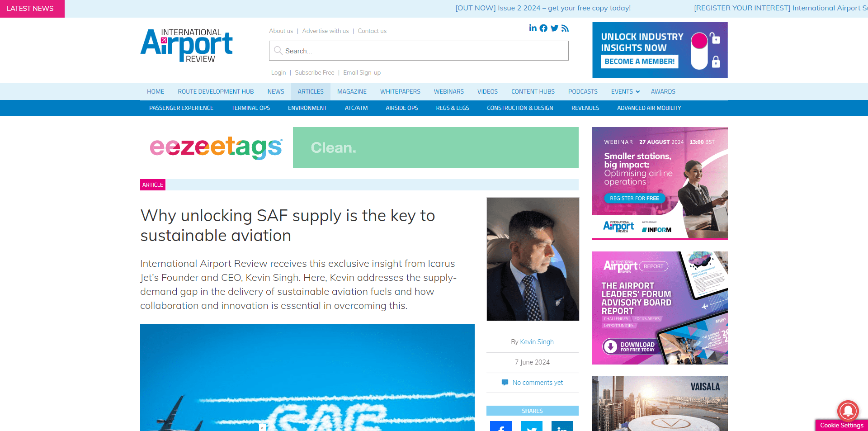Open the Webinars menu item
Viewport: 868px width, 431px height.
point(449,91)
